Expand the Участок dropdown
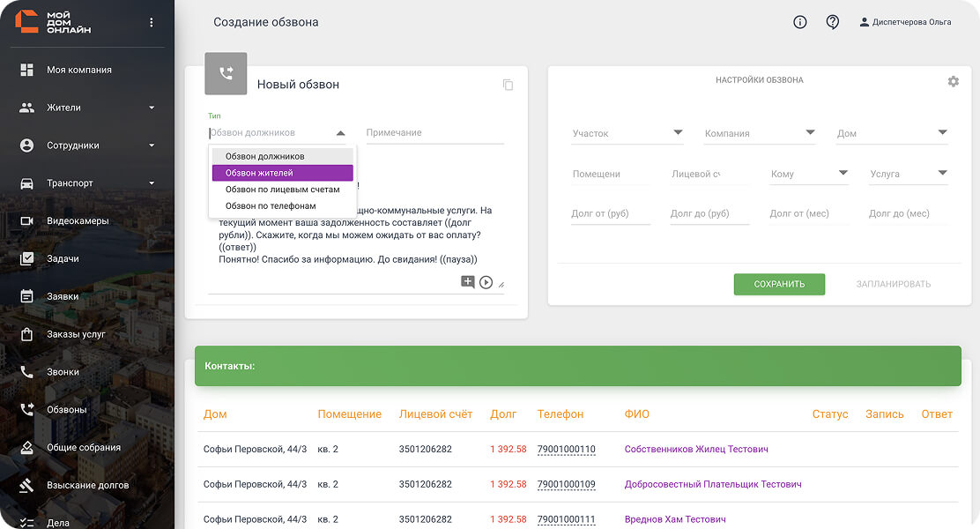 tap(627, 133)
